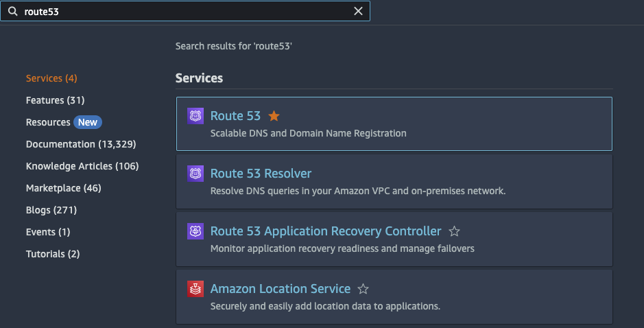The height and width of the screenshot is (328, 644).
Task: Select the Marketplace (46) category
Action: (x=63, y=188)
